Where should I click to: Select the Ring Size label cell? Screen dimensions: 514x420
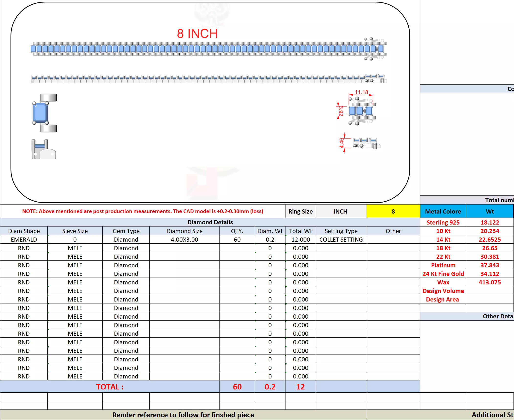pyautogui.click(x=300, y=211)
